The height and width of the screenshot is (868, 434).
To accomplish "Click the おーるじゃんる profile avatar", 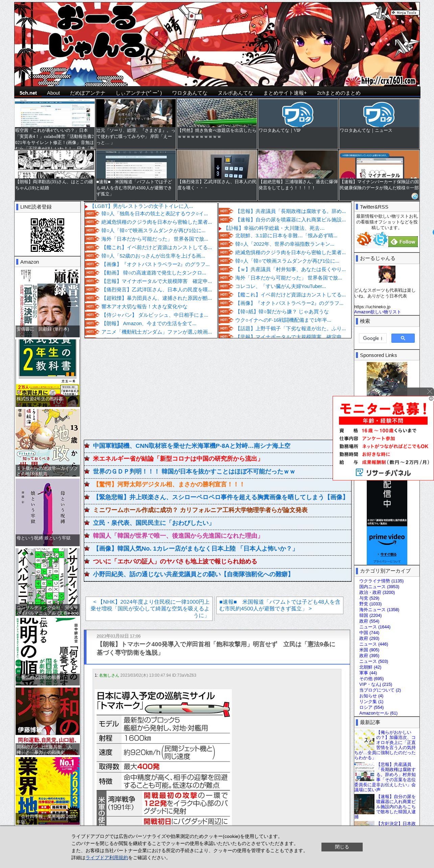I will [387, 274].
